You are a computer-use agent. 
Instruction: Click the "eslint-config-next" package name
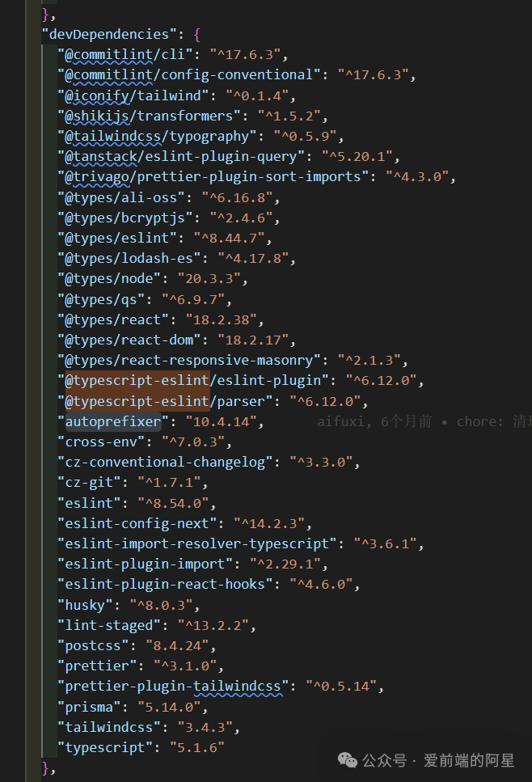(x=137, y=524)
